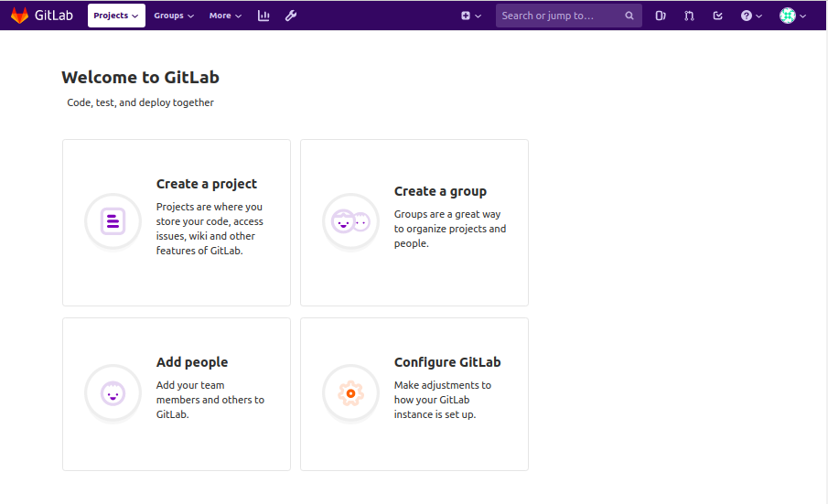The width and height of the screenshot is (828, 504).
Task: Click the GitLab fox logo
Action: pyautogui.click(x=19, y=16)
